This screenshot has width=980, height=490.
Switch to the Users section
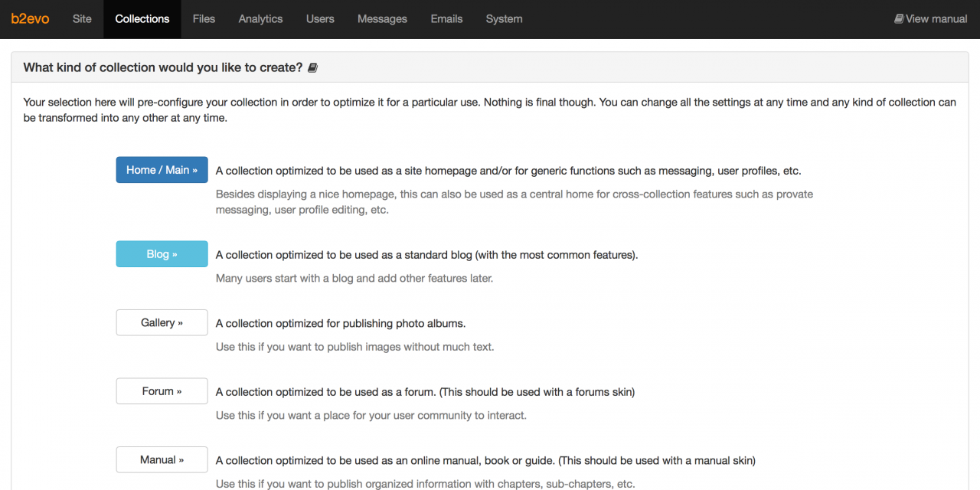pos(320,19)
